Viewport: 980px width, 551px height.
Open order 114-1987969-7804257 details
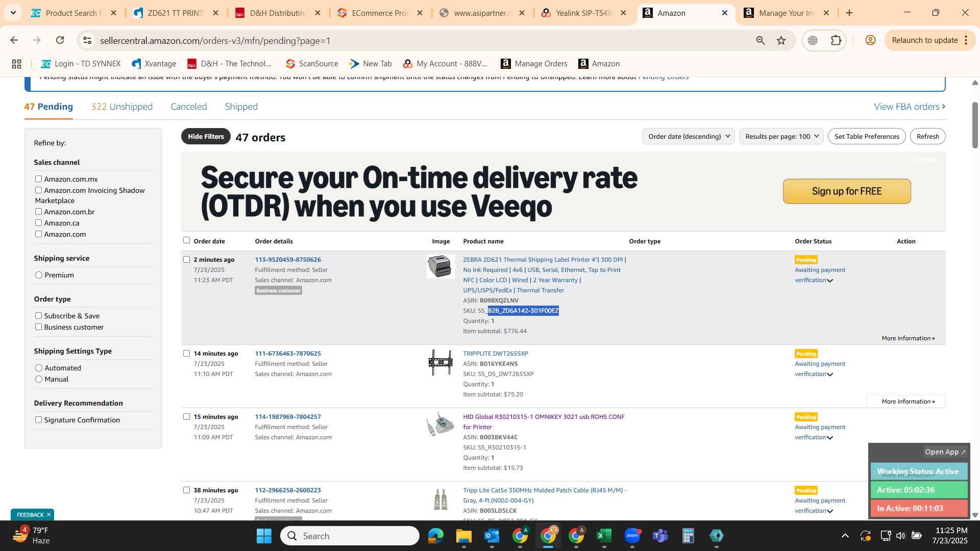(288, 417)
